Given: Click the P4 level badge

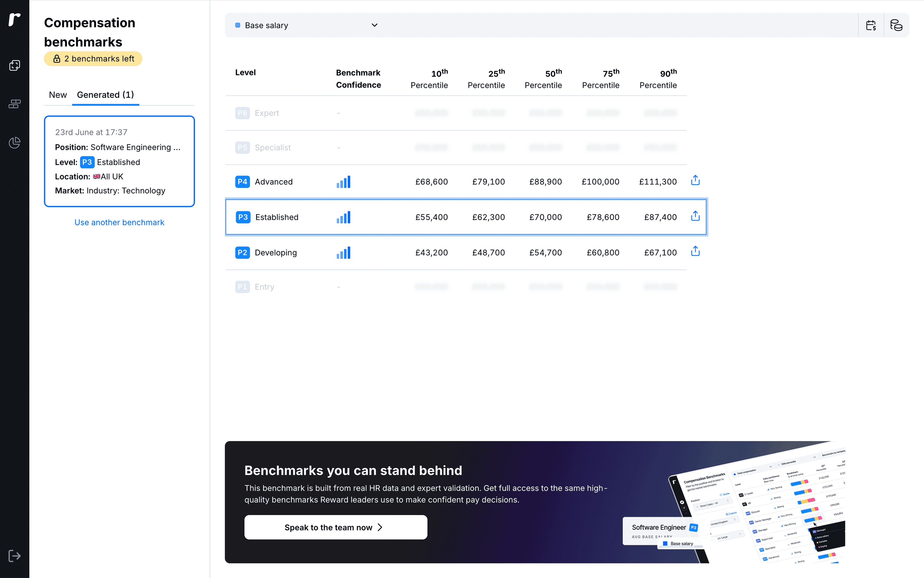Looking at the screenshot, I should coord(243,182).
